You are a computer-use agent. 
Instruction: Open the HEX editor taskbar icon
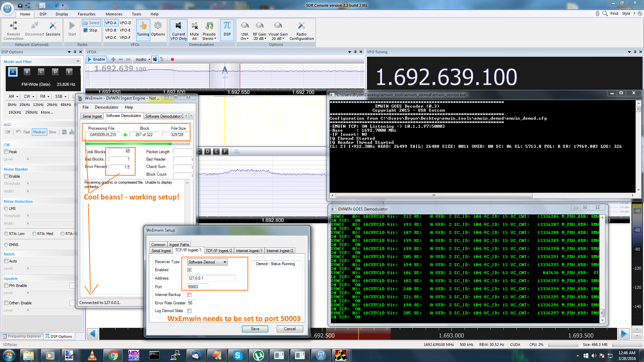coord(134,355)
